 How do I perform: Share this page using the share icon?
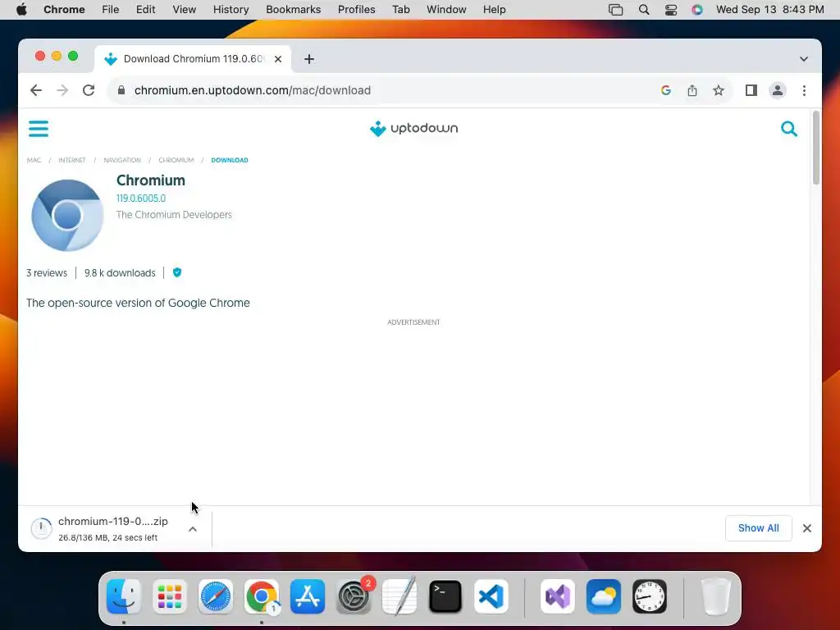692,90
